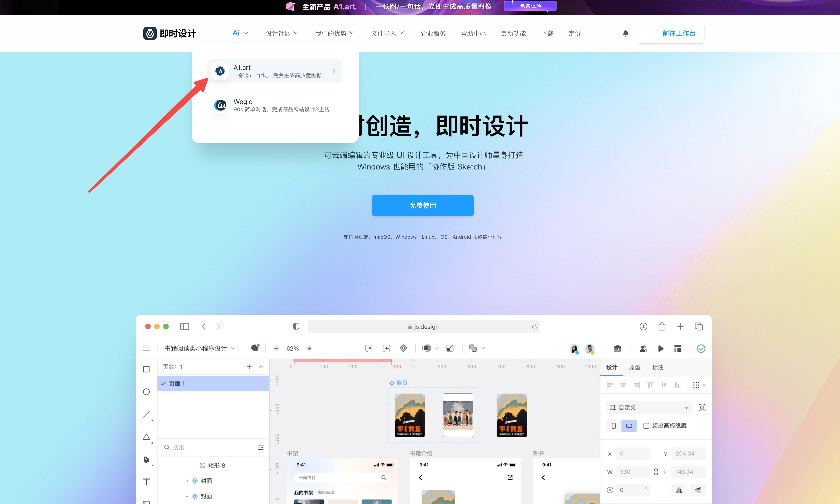
Task: Expand the 设计社区 dropdown menu
Action: pyautogui.click(x=281, y=33)
